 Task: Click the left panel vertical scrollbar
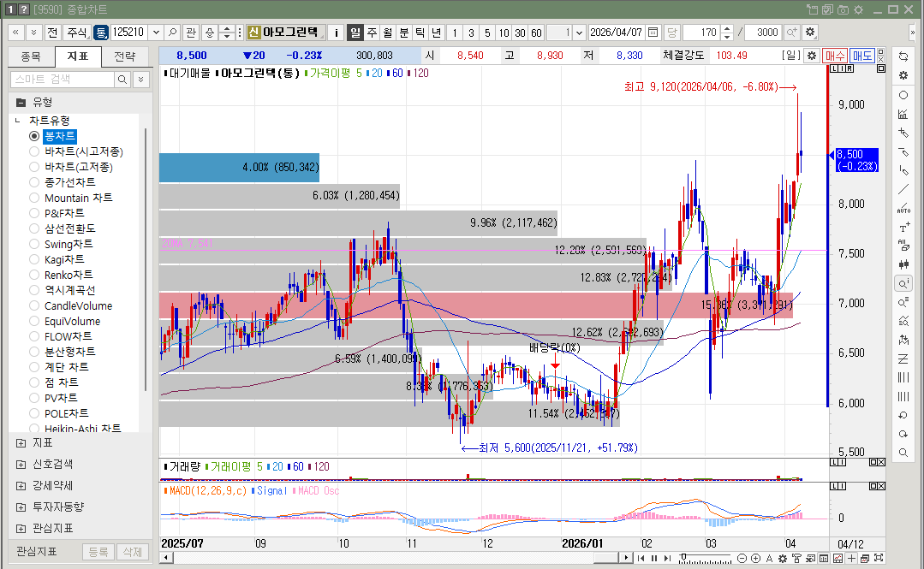pyautogui.click(x=145, y=259)
